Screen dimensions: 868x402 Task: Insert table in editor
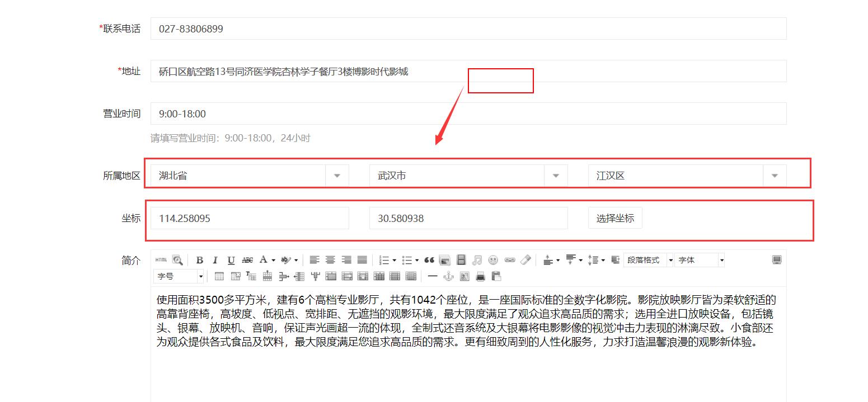point(219,276)
